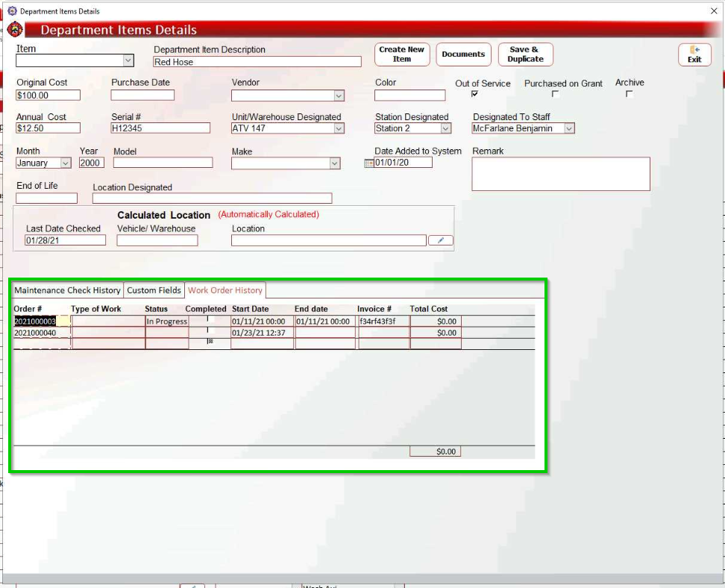Switch to Maintenance Check History tab
The width and height of the screenshot is (725, 588).
tap(67, 290)
